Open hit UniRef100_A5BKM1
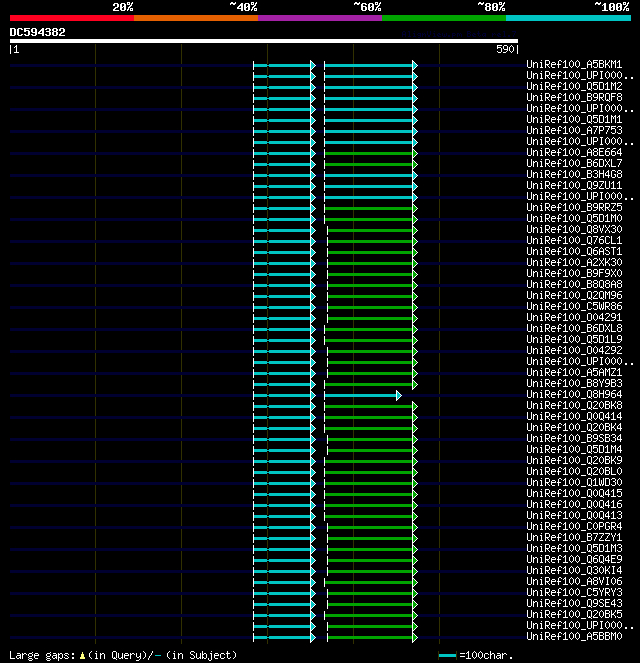The image size is (640, 663). 574,64
